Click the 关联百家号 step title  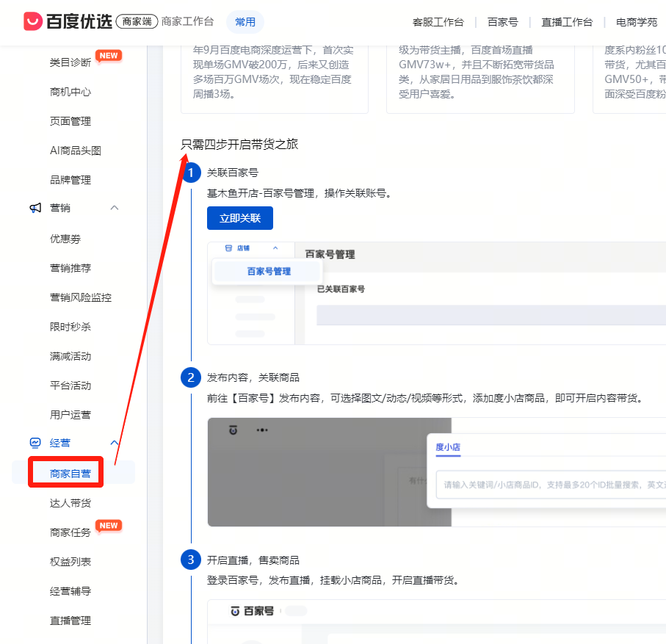click(232, 173)
